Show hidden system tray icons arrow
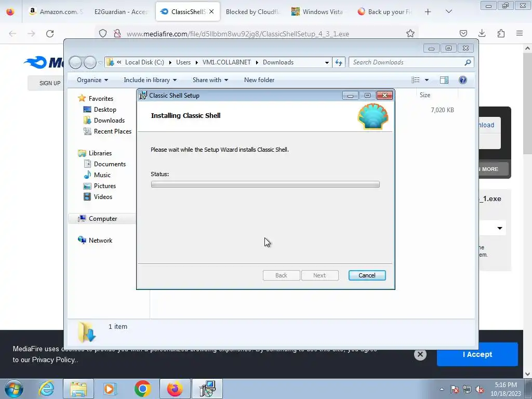 pyautogui.click(x=442, y=389)
